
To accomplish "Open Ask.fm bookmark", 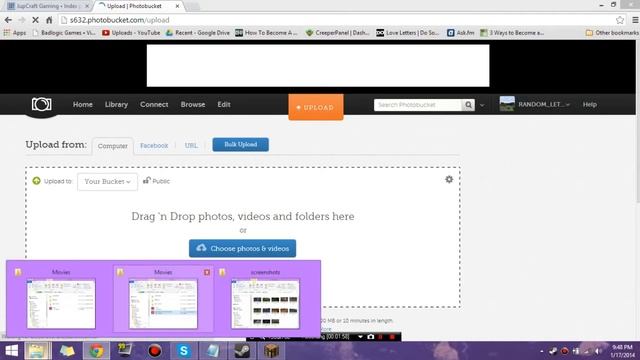I will point(461,33).
